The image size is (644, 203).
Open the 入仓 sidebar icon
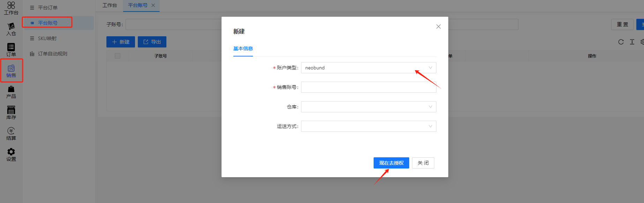[x=11, y=29]
